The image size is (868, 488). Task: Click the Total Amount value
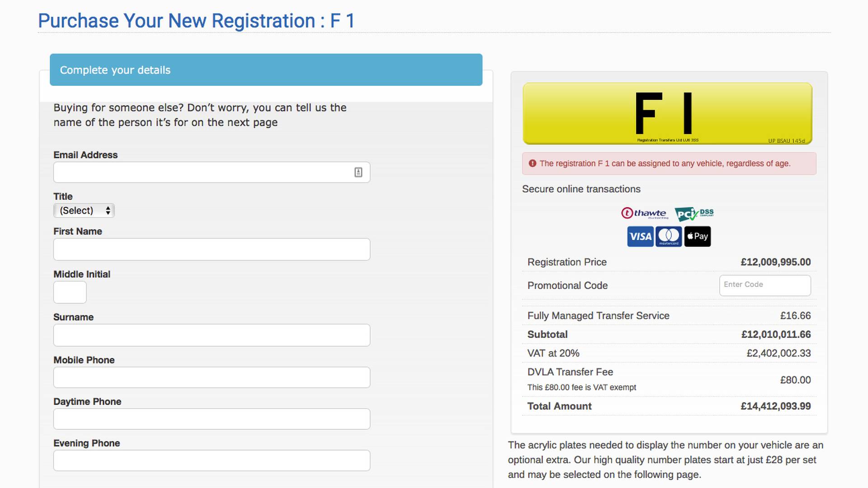tap(775, 406)
